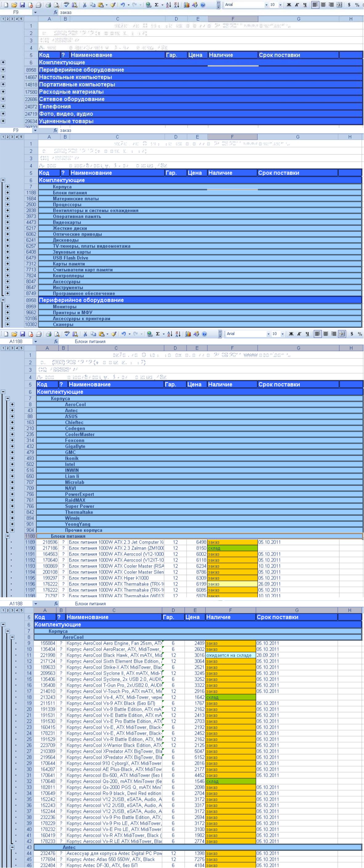
Task: Expand the Thermaltake brand group
Action: coord(12,512)
